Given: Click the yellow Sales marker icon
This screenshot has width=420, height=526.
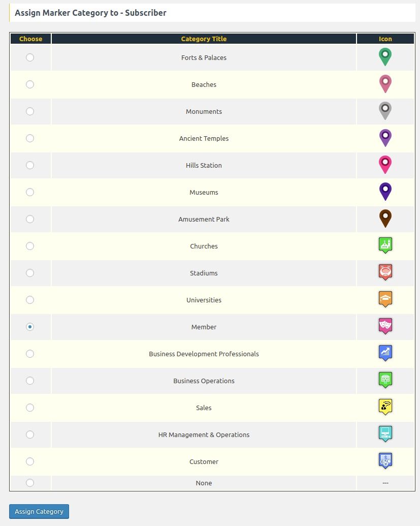Looking at the screenshot, I should [x=385, y=407].
